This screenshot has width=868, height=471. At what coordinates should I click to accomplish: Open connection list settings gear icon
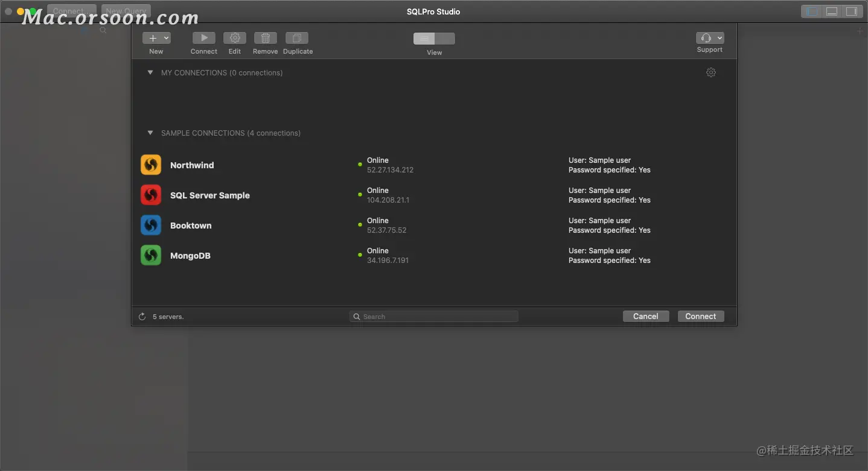tap(711, 72)
